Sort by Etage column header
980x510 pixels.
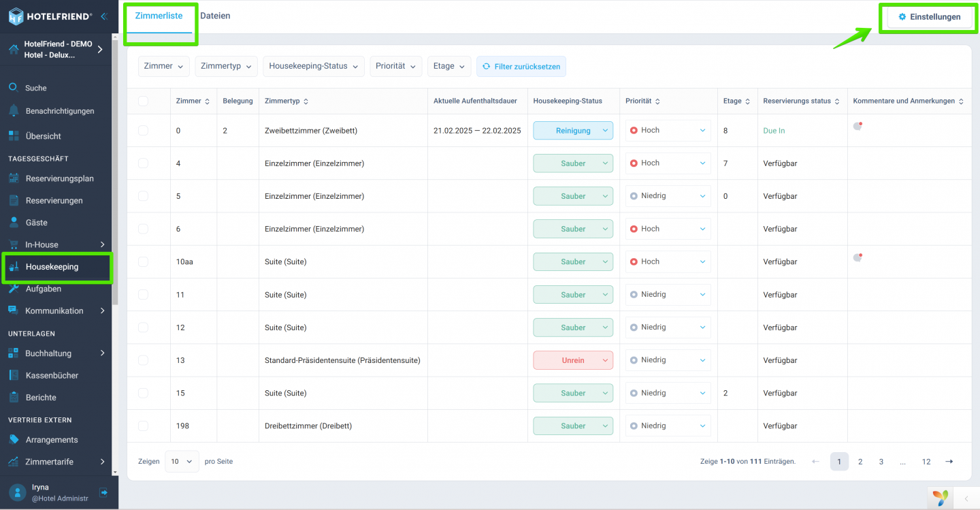point(737,101)
